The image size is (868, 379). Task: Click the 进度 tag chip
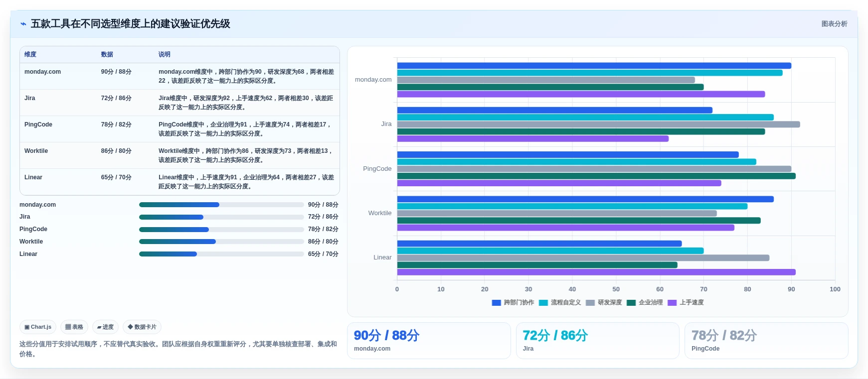tap(105, 327)
